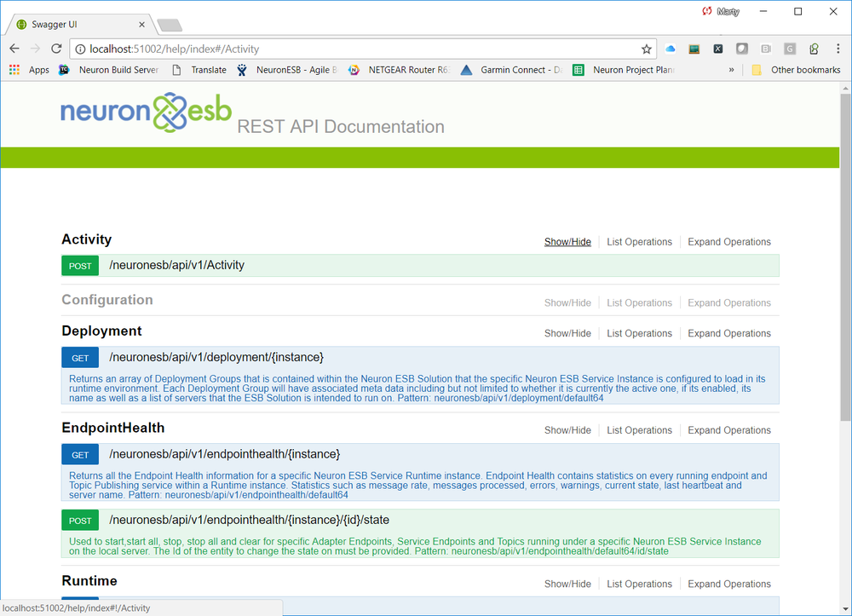This screenshot has width=852, height=616.
Task: Reload the Swagger UI page
Action: tap(56, 49)
